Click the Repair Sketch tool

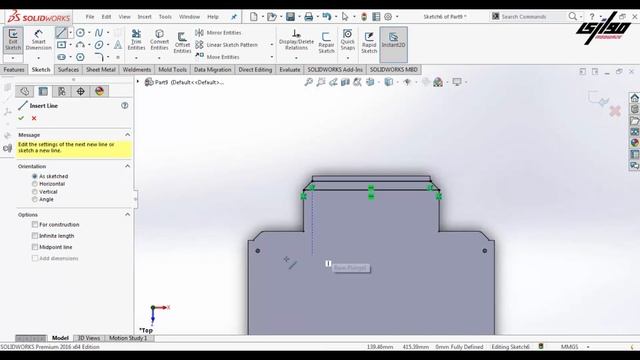pyautogui.click(x=326, y=42)
